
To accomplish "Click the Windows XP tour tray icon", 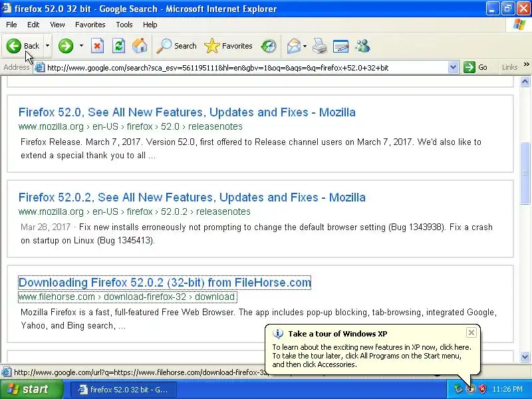I will 470,389.
